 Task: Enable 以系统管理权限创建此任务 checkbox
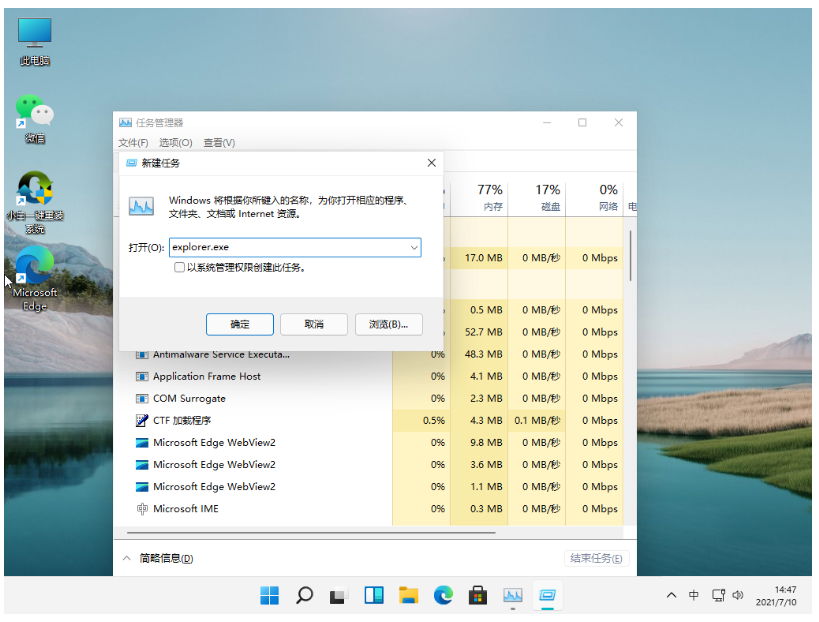[x=179, y=268]
